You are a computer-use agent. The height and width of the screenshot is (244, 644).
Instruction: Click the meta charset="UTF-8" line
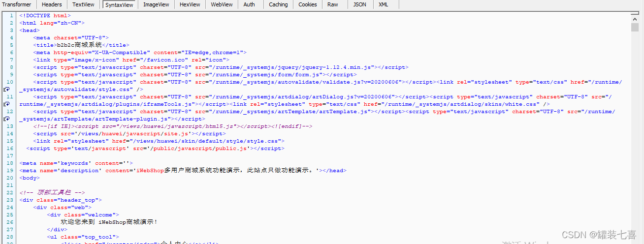pos(71,38)
